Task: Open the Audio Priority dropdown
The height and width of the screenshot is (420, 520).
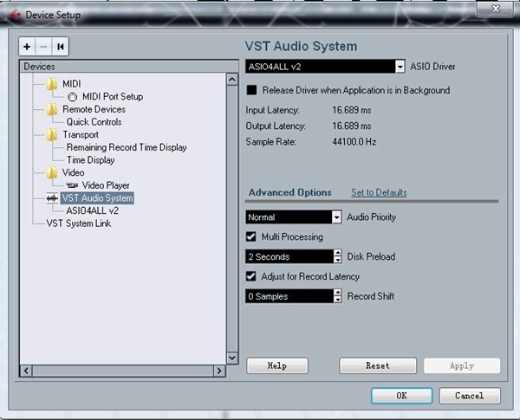Action: [x=336, y=217]
